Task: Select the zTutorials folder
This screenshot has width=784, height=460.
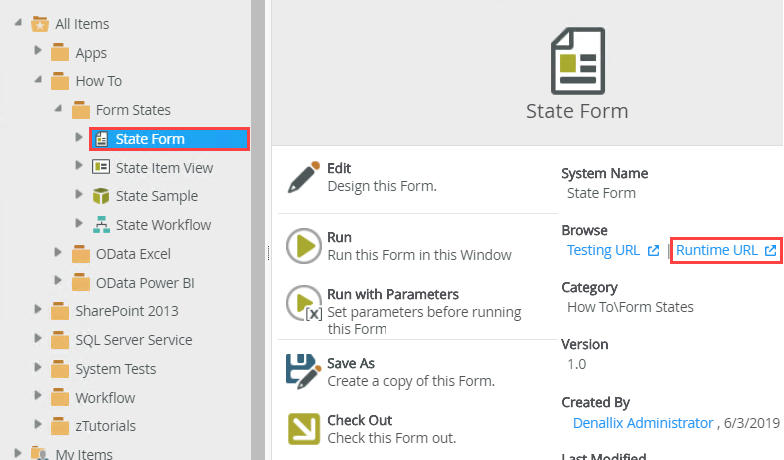Action: click(x=105, y=426)
